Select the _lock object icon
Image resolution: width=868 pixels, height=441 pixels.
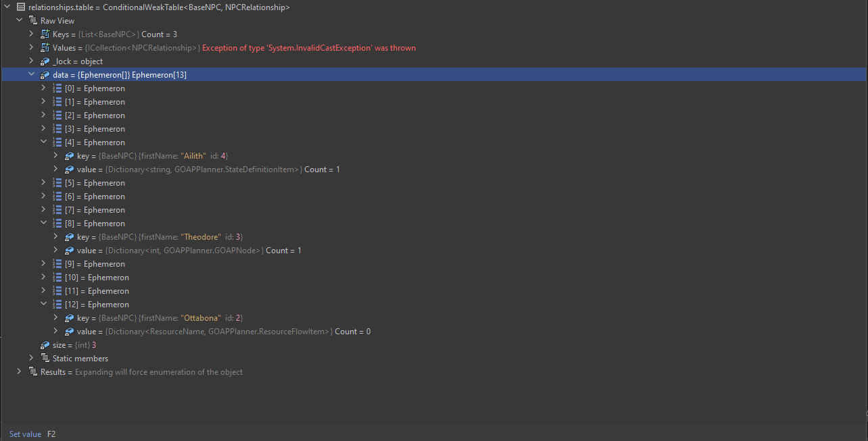coord(44,61)
